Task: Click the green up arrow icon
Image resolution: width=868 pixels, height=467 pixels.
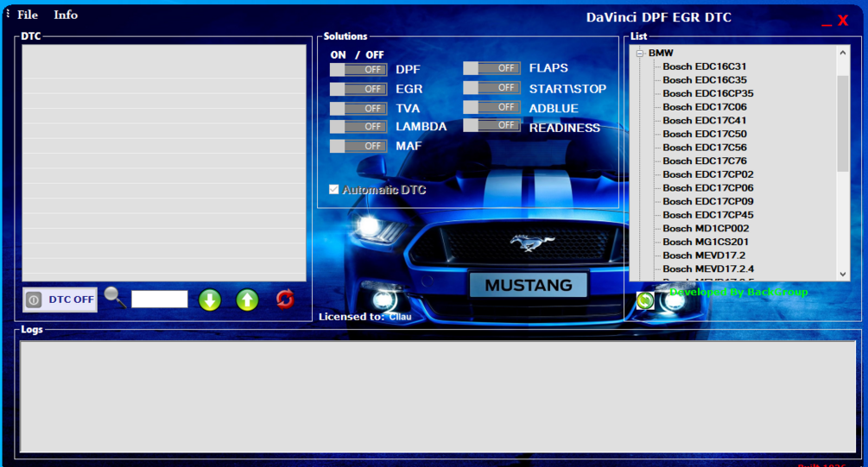Action: point(248,300)
